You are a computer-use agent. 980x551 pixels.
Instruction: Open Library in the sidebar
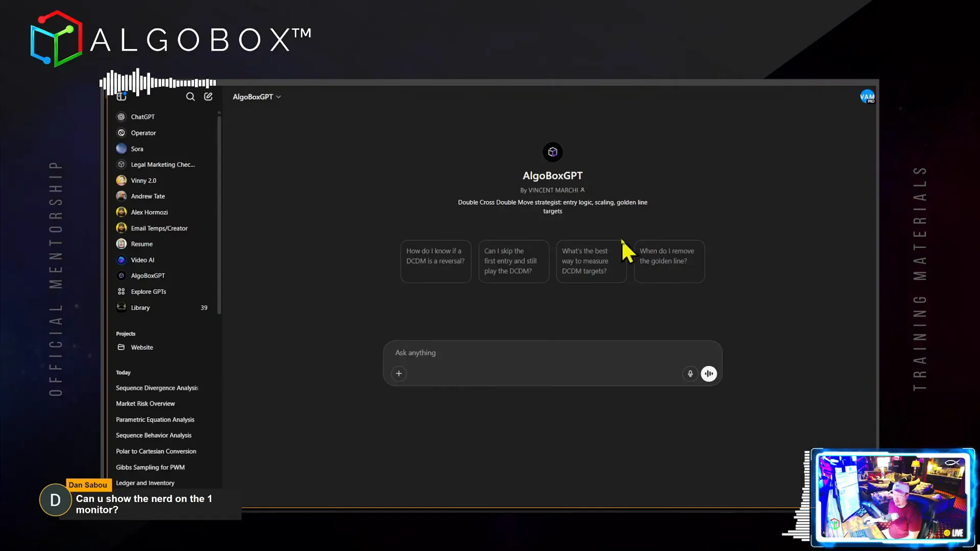point(140,308)
